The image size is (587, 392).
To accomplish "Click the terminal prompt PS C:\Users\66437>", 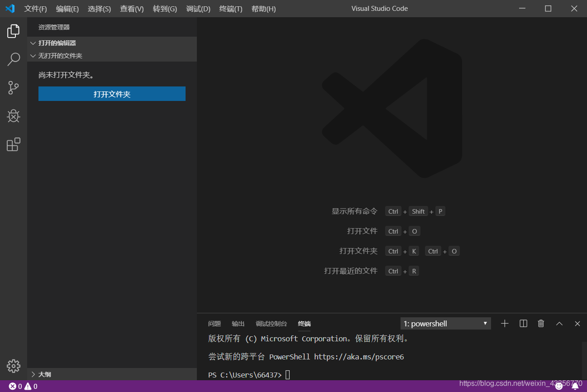I will (x=245, y=375).
